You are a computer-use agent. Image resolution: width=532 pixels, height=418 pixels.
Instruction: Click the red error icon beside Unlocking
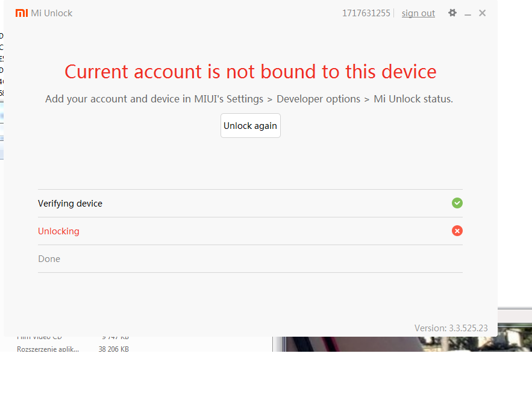tap(457, 231)
